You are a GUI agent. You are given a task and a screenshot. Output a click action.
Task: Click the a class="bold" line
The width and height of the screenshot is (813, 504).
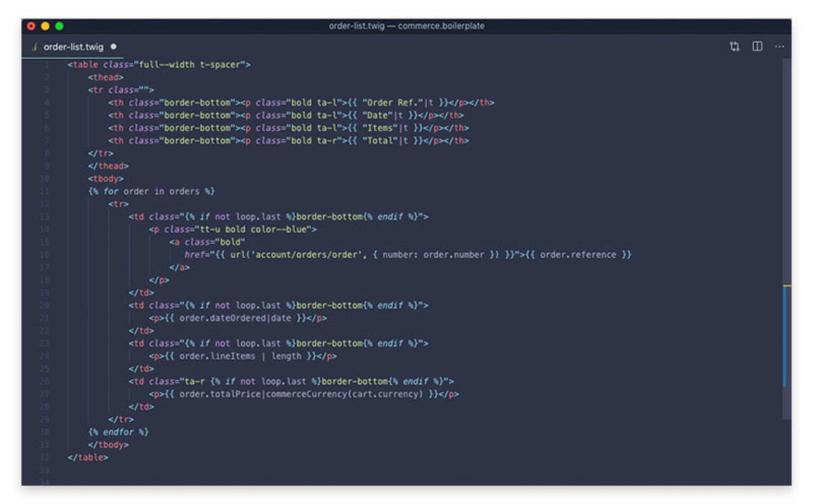(207, 242)
